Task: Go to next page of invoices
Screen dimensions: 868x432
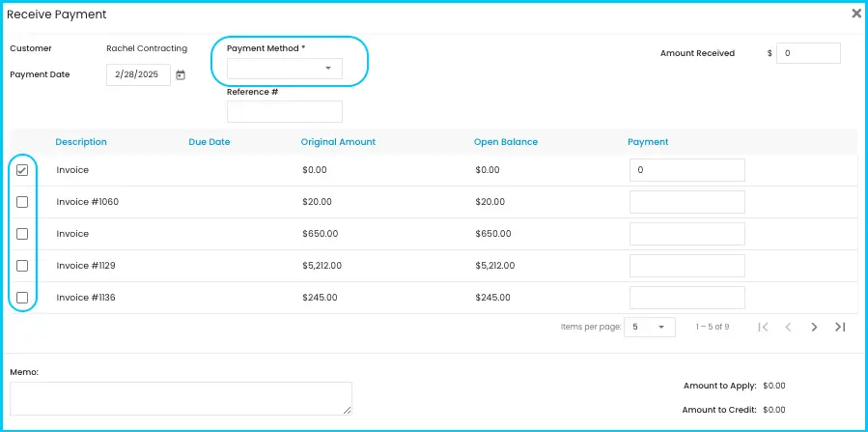Action: [814, 327]
